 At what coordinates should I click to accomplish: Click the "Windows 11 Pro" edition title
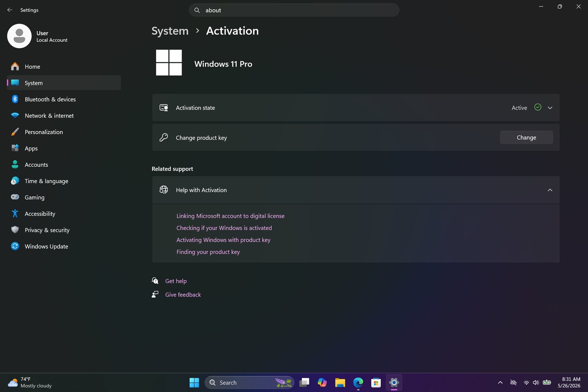(x=223, y=64)
